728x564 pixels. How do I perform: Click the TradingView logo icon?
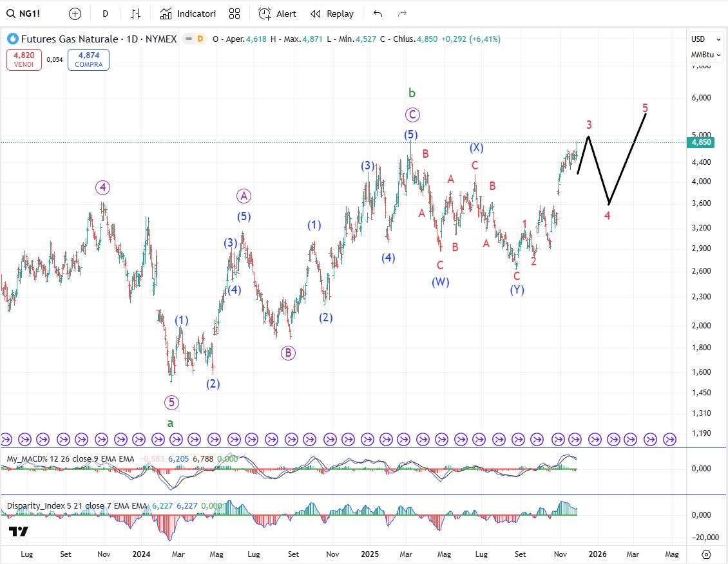(18, 531)
